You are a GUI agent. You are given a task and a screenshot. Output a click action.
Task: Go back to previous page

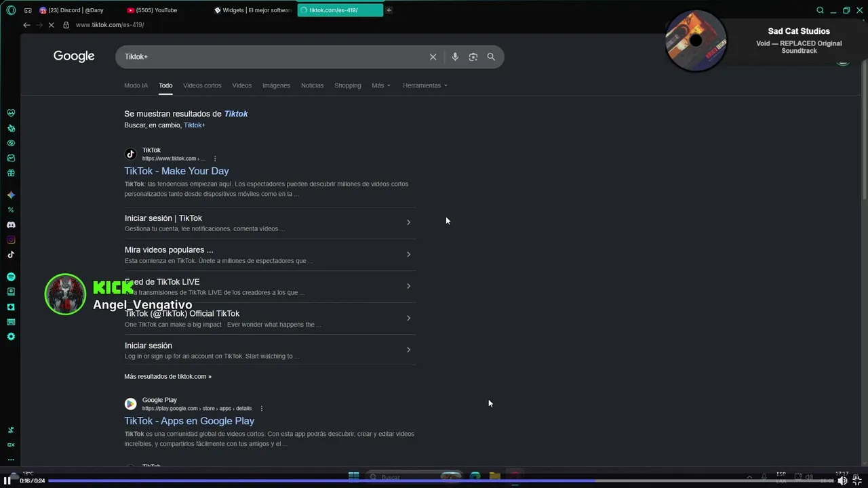pyautogui.click(x=26, y=25)
